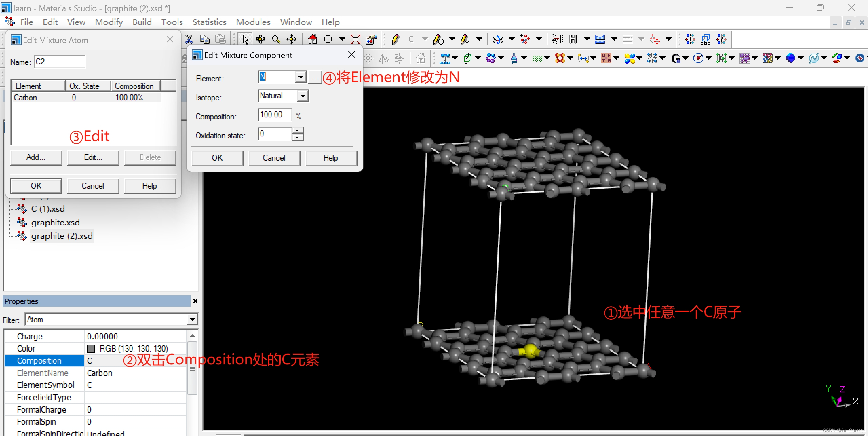Click the Edit button in Edit Mixture Atom
Image resolution: width=868 pixels, height=436 pixels.
click(x=93, y=157)
